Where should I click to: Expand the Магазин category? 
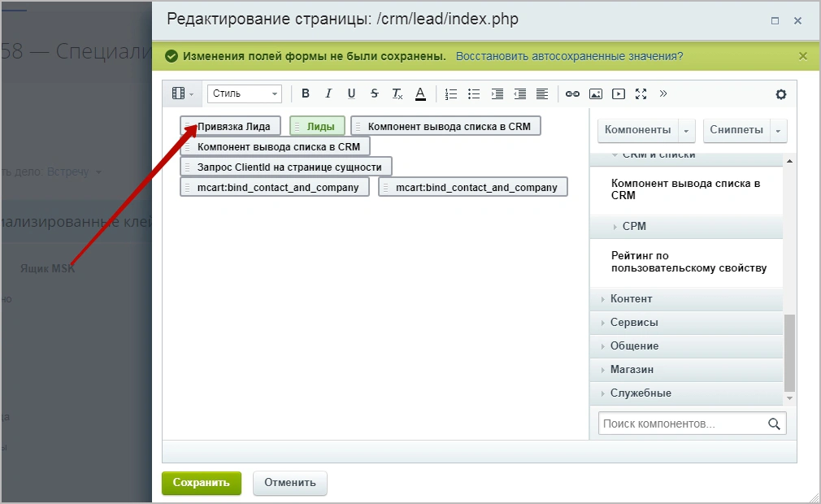[x=686, y=370]
